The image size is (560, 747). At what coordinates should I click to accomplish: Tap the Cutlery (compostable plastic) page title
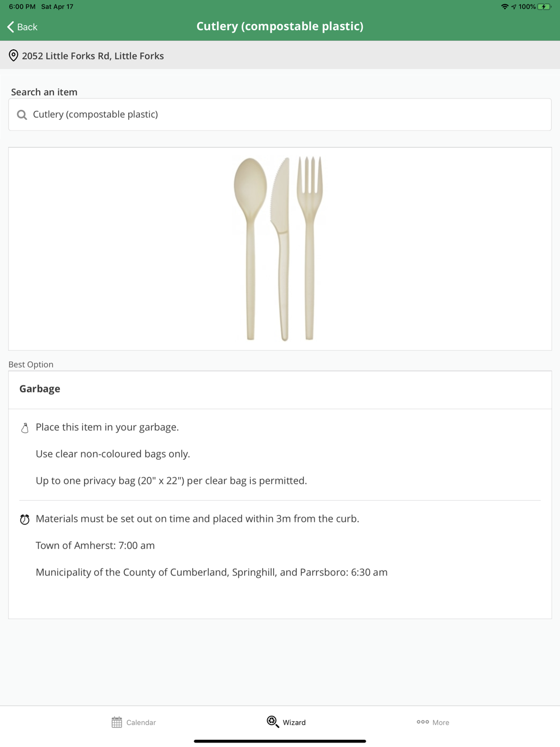click(280, 26)
